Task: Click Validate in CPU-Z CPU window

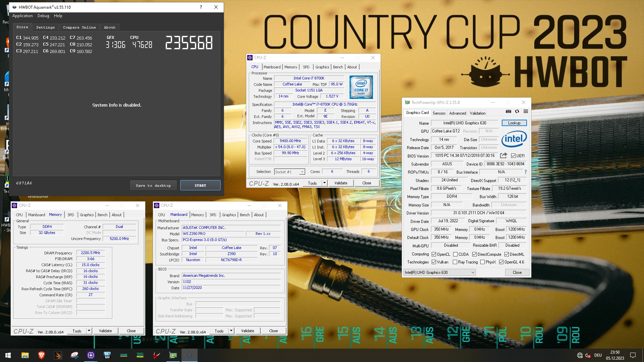Action: point(341,183)
